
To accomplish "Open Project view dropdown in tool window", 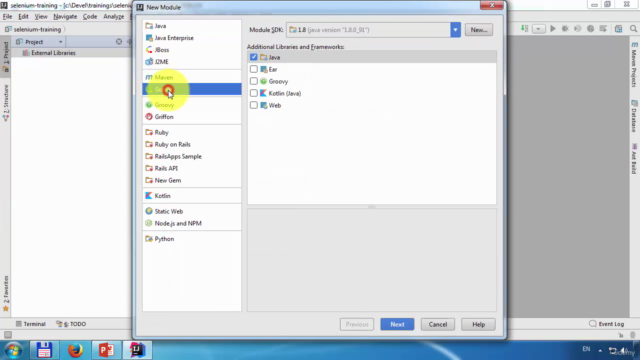I will [60, 42].
